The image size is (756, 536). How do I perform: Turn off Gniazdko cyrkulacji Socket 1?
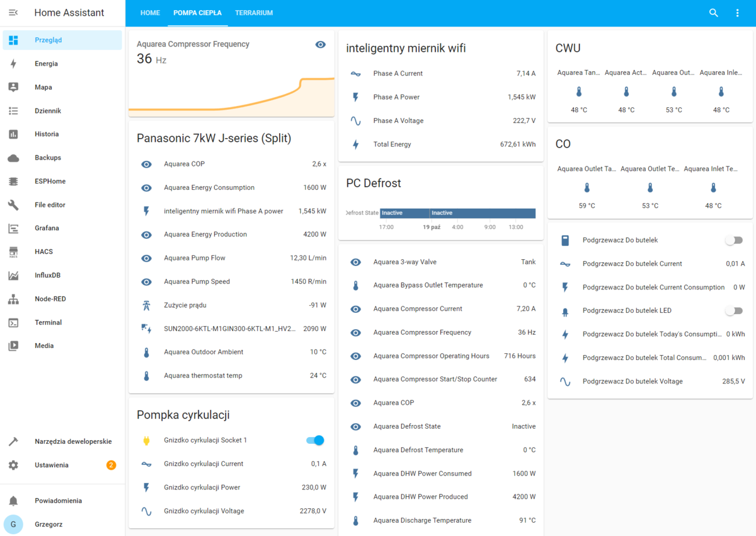click(x=315, y=440)
